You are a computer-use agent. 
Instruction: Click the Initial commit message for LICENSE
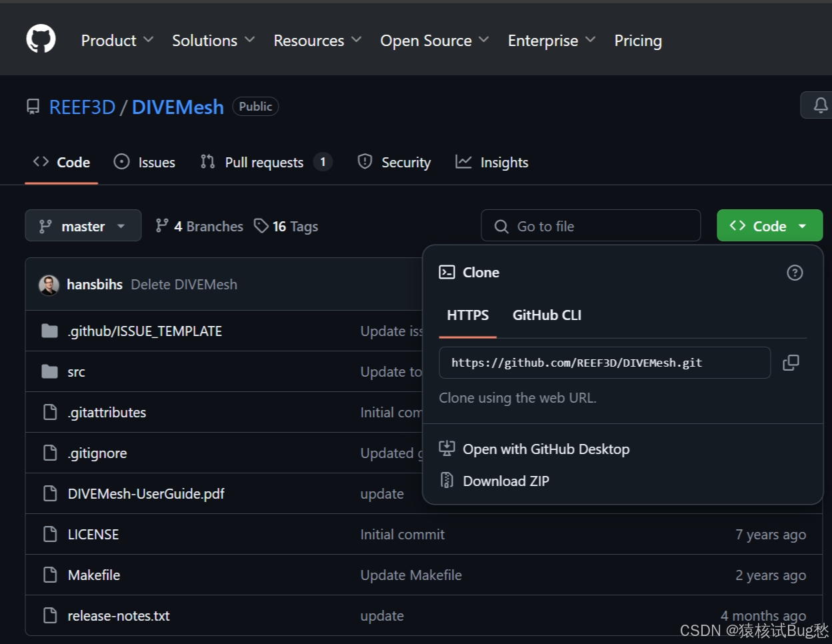(x=403, y=535)
